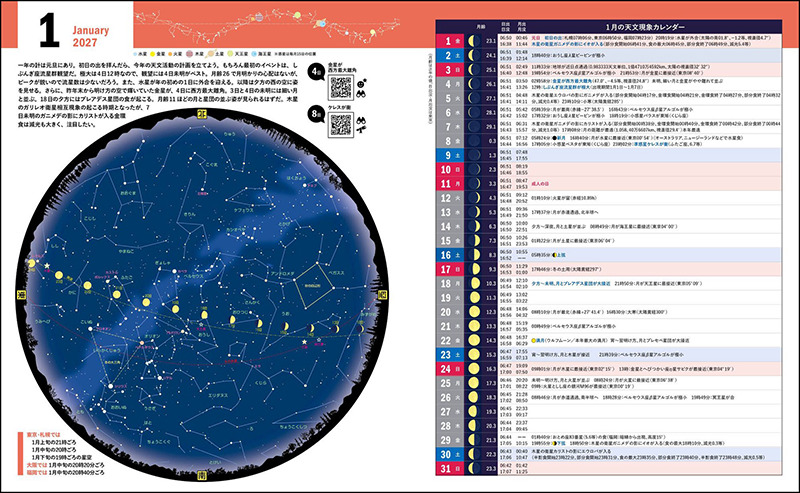Click the new moon icon in row 8
800x493 pixels.
[474, 141]
